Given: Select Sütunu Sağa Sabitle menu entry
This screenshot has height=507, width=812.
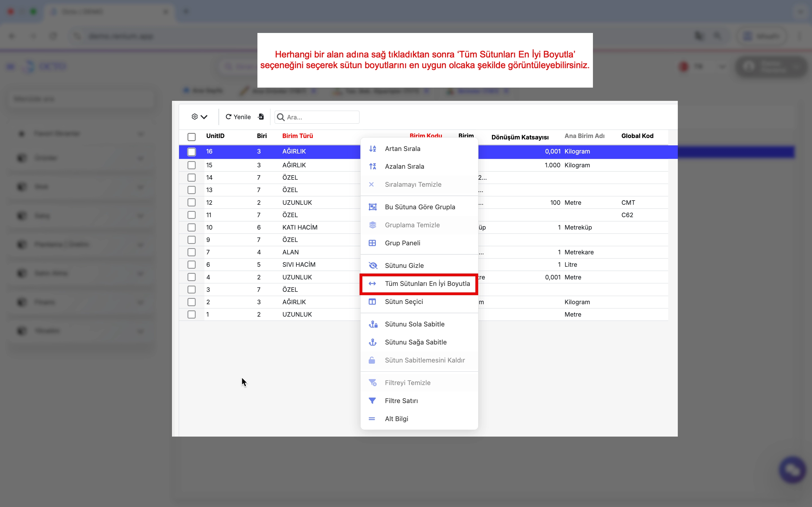Looking at the screenshot, I should (x=415, y=342).
